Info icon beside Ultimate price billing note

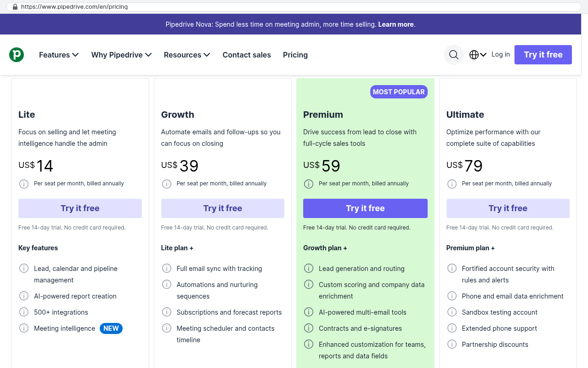[x=452, y=184]
